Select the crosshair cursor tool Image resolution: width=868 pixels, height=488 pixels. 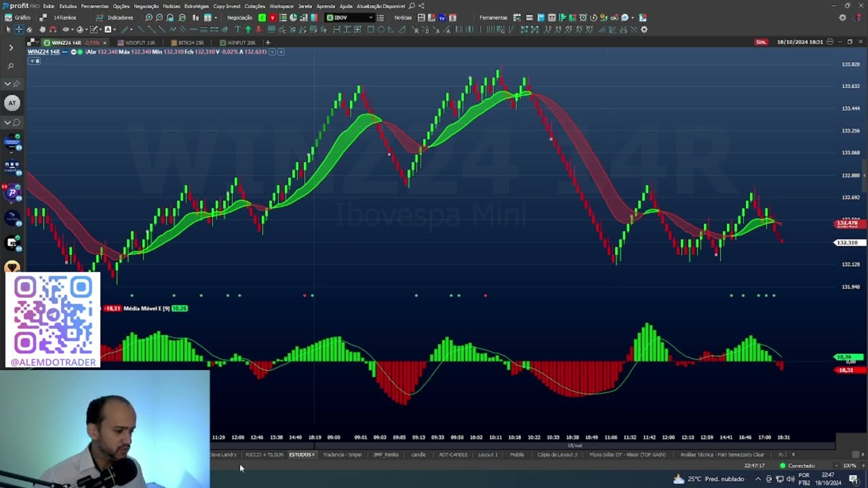tap(19, 29)
